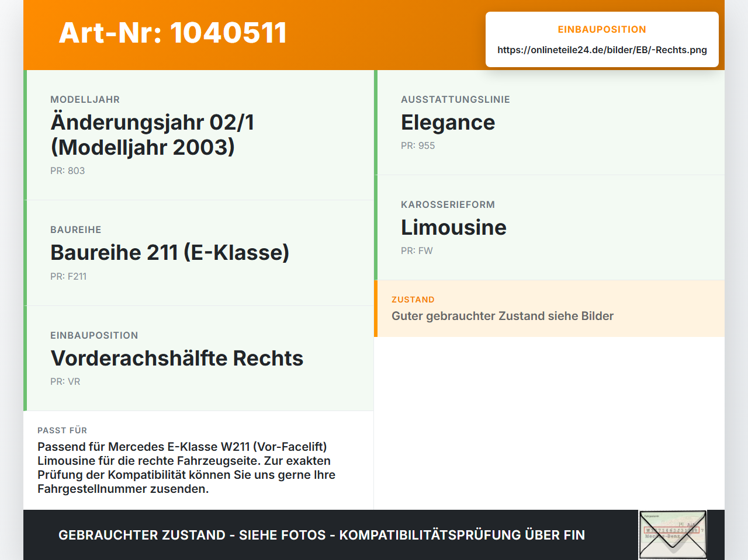This screenshot has width=748, height=560.
Task: Click the GEBRAUCHTER ZUSTAND - SIEHE FOTOS footer banner
Action: point(321,535)
